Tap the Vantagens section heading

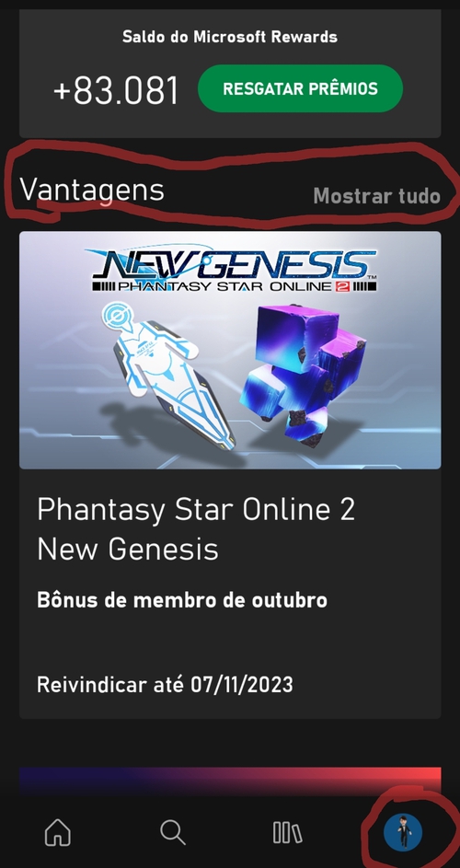92,190
